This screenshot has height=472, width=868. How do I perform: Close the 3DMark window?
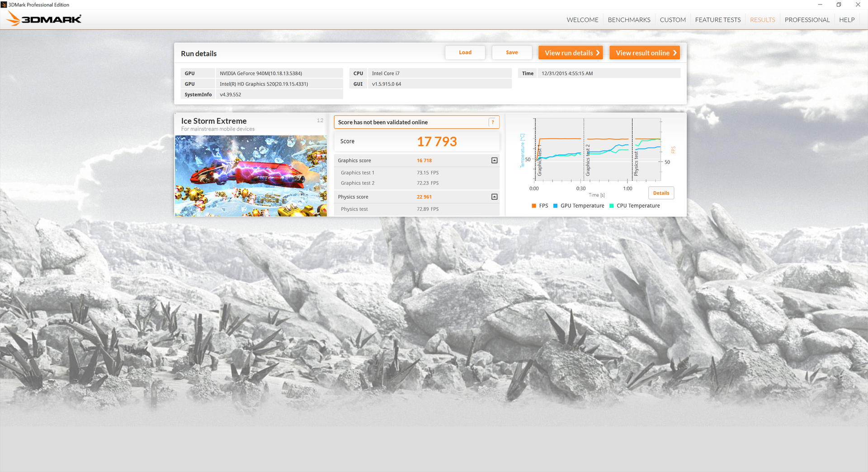pyautogui.click(x=858, y=5)
